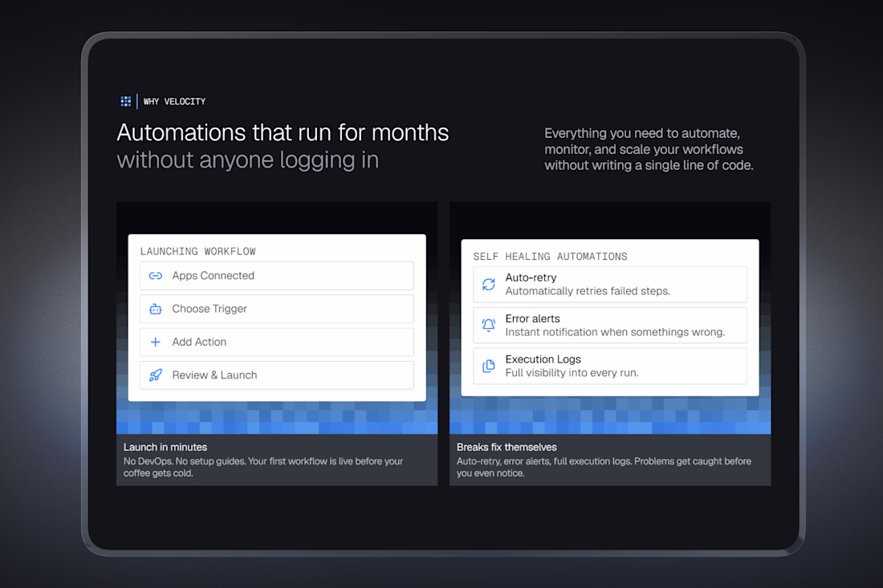Click the Execution Logs copy icon
This screenshot has height=588, width=883.
click(x=489, y=366)
